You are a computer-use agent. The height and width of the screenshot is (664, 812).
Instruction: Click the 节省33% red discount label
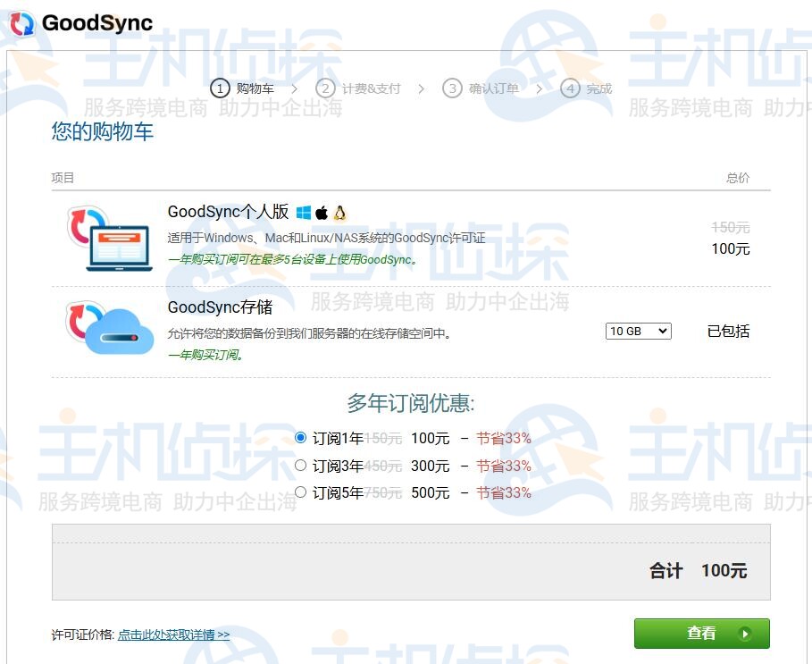pos(504,437)
